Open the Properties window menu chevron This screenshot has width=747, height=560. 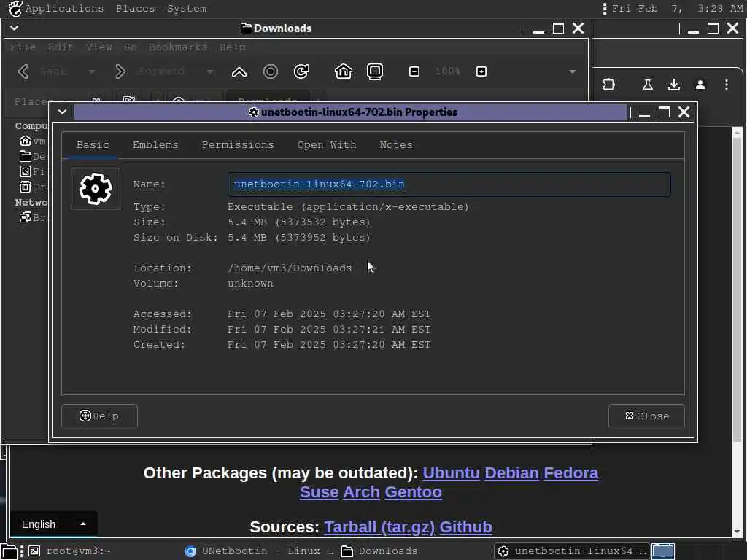63,112
